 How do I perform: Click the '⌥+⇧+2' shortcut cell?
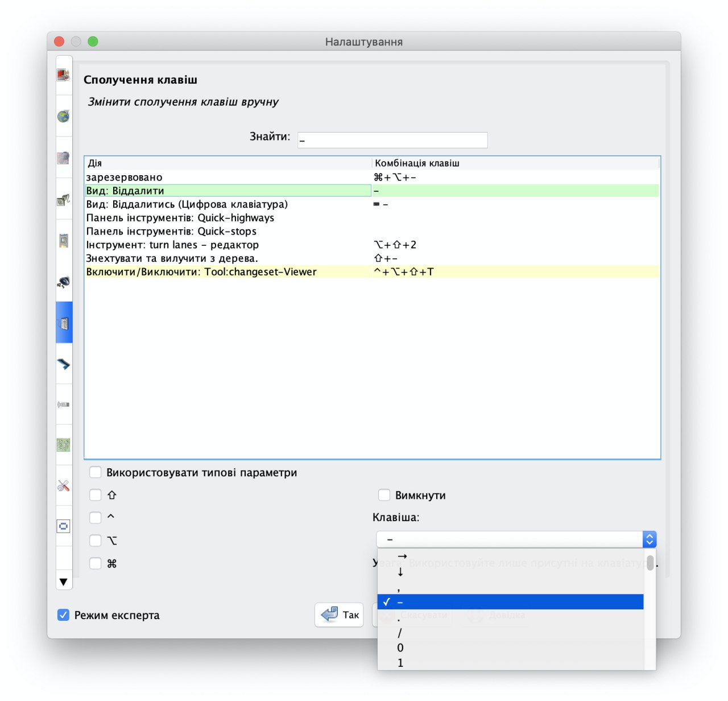coord(515,245)
